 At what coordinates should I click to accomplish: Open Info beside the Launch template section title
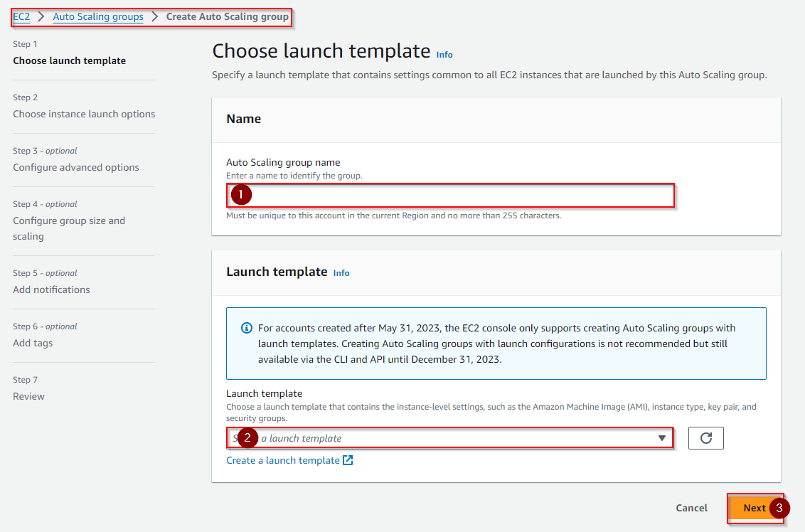click(341, 273)
